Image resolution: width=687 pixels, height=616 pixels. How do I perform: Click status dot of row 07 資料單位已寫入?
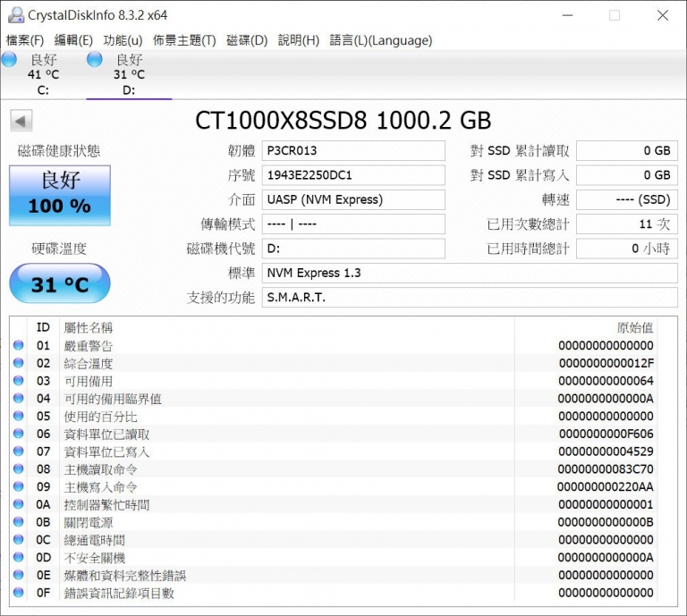[19, 451]
